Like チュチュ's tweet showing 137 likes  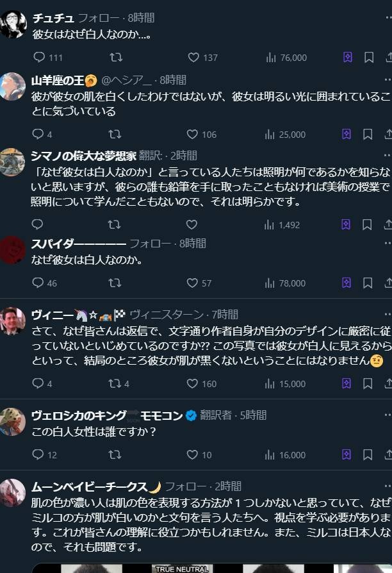pos(202,58)
